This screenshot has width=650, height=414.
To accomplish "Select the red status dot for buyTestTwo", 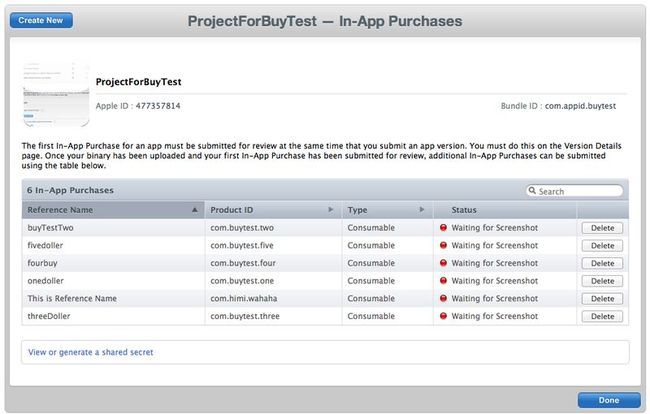I will (443, 228).
